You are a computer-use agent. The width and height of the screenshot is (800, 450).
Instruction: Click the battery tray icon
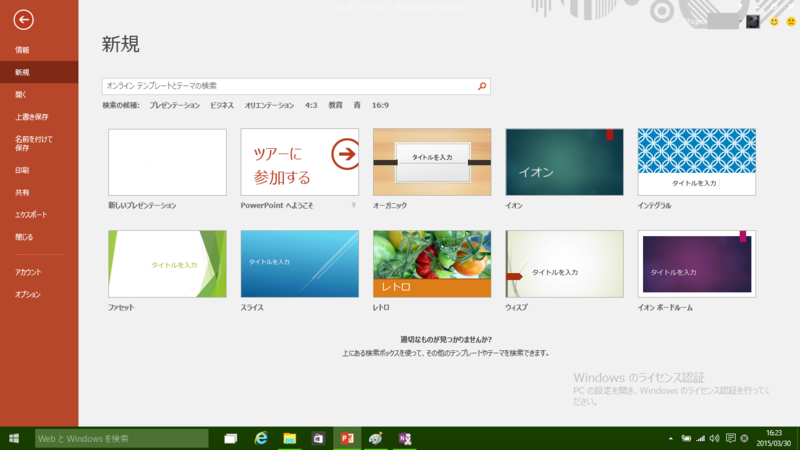pos(686,438)
